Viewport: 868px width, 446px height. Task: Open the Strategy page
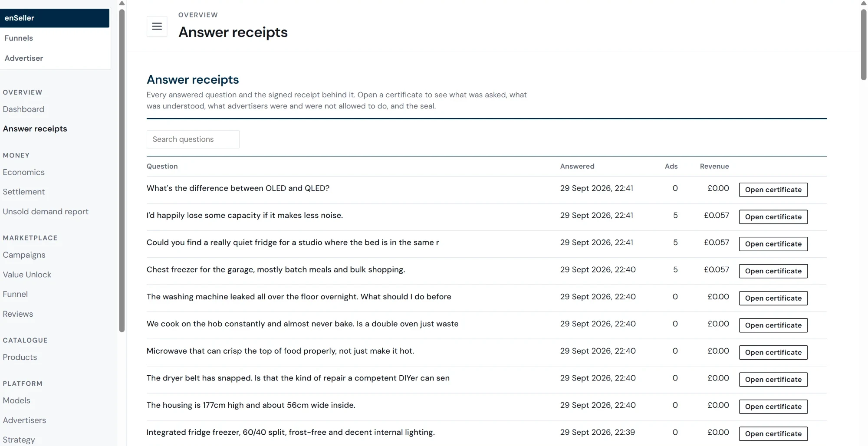pos(19,440)
